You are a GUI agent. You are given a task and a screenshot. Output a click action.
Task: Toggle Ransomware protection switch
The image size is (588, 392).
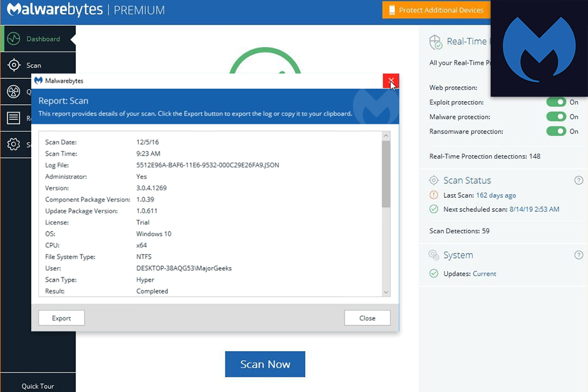pyautogui.click(x=556, y=131)
